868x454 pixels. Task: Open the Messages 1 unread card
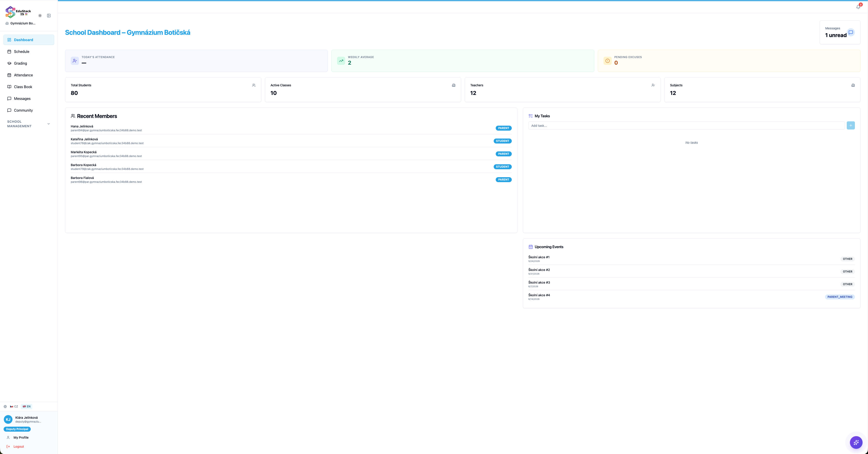(x=840, y=32)
